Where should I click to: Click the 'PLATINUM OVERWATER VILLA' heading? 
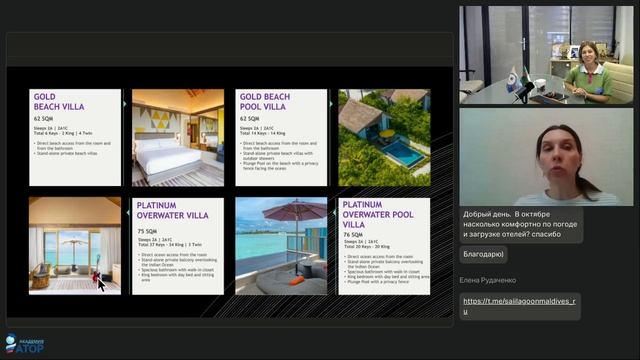coord(172,210)
